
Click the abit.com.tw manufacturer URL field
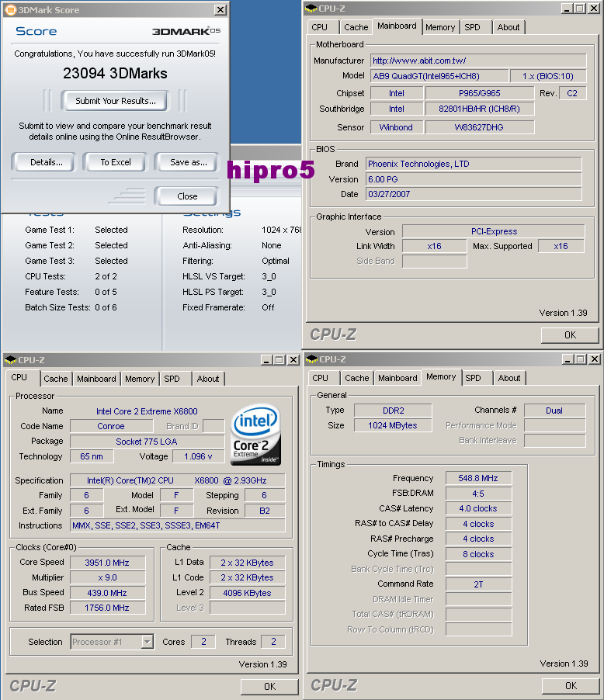click(478, 61)
